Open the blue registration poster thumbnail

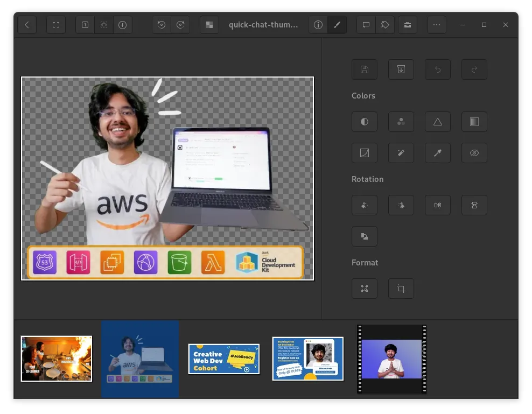click(308, 359)
